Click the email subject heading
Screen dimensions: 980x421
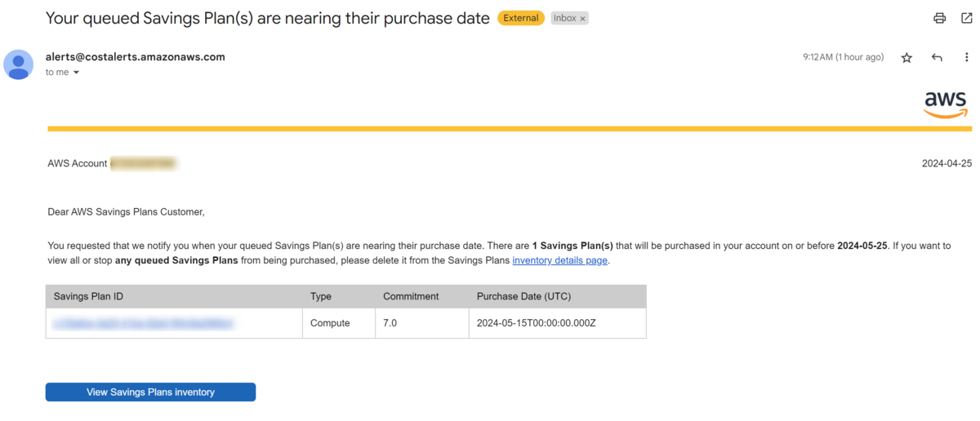point(268,18)
